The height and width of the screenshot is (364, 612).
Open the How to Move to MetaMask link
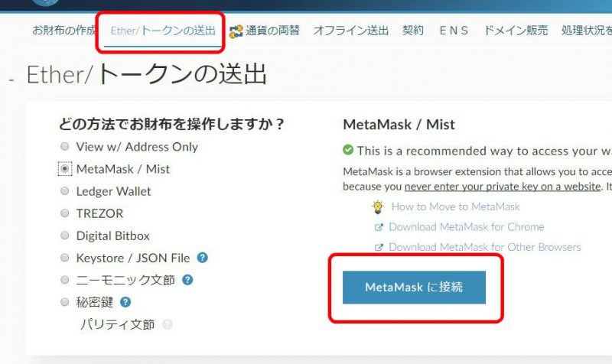point(455,206)
